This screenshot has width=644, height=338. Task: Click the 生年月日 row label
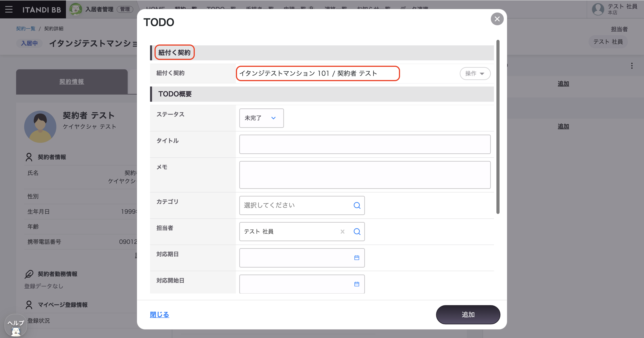[x=38, y=212]
